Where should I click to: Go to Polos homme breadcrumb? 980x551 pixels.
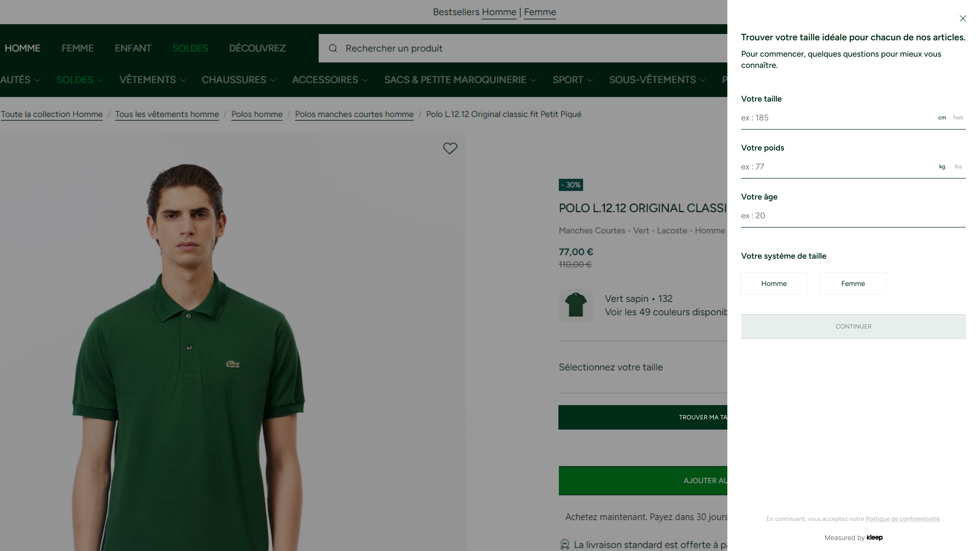257,114
